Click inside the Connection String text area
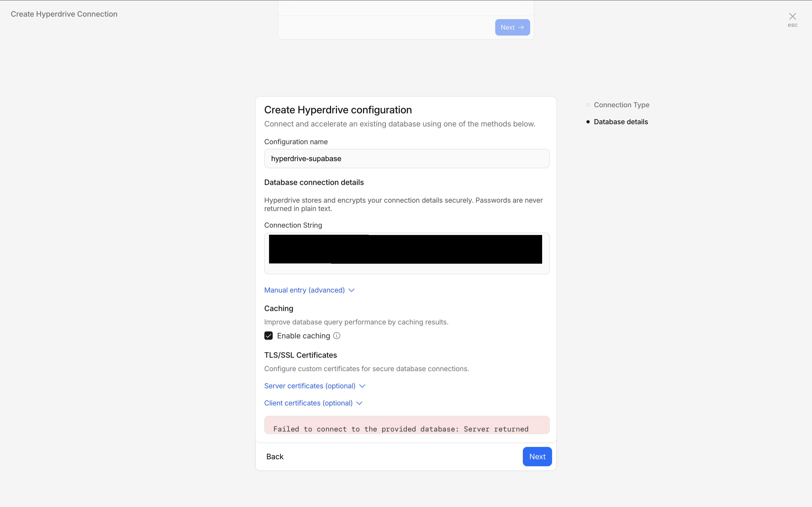 [x=407, y=269]
